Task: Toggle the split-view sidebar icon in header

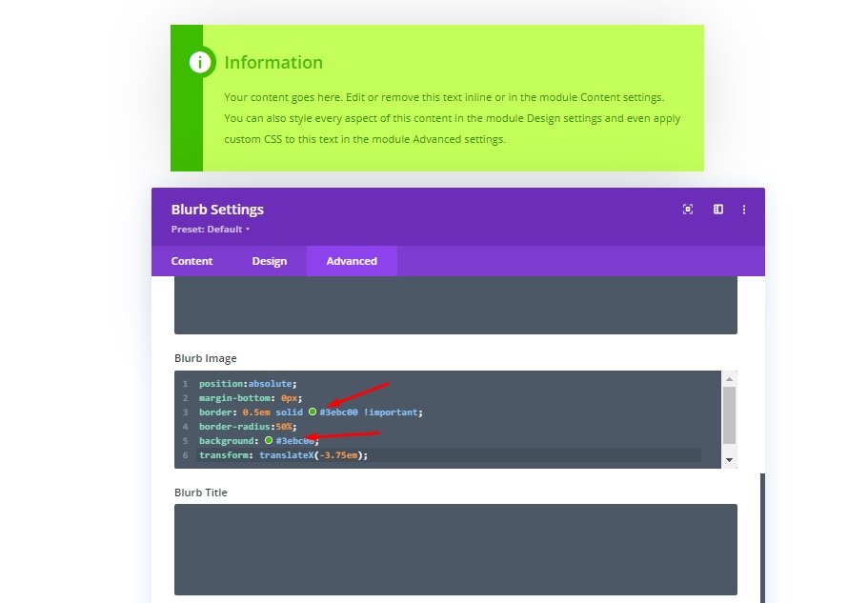Action: click(718, 210)
